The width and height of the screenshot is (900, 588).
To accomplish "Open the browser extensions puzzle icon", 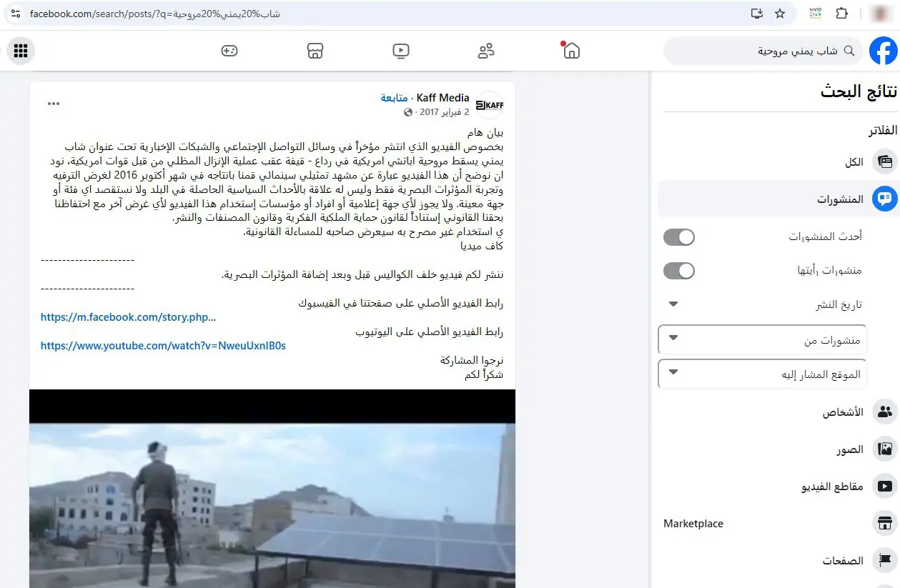I will click(841, 14).
